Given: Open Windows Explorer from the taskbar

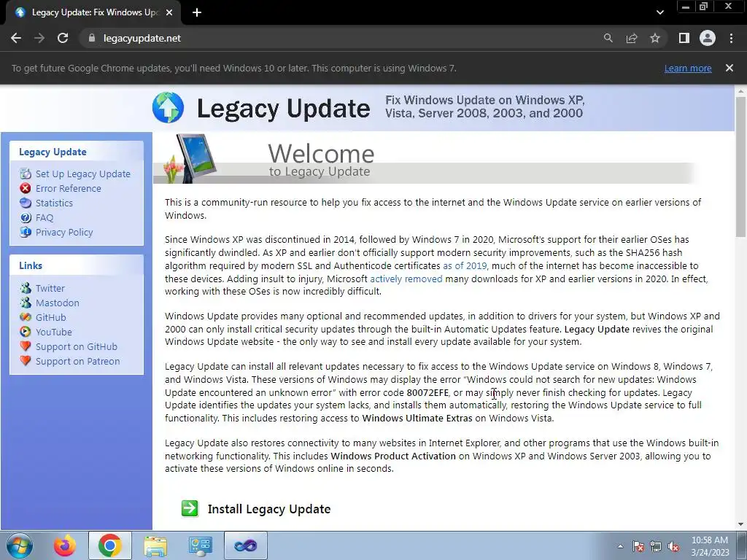Looking at the screenshot, I should [x=155, y=545].
